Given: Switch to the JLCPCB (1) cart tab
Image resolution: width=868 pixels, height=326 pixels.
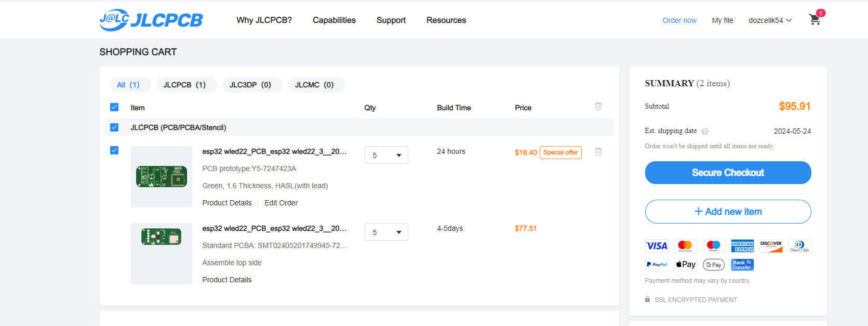Looking at the screenshot, I should [x=186, y=85].
